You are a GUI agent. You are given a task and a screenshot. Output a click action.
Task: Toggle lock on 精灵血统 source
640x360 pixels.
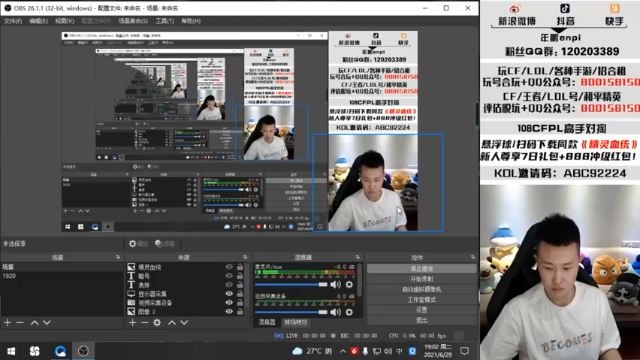click(240, 267)
